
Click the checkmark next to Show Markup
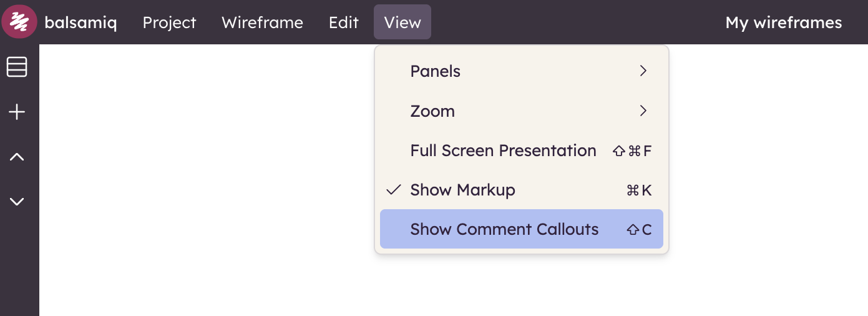393,190
